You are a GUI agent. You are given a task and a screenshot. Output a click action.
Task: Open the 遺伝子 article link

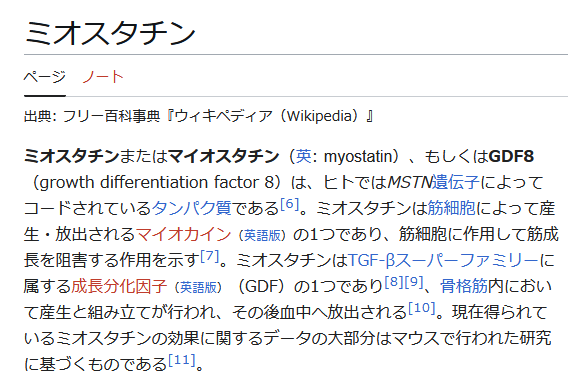pos(456,182)
